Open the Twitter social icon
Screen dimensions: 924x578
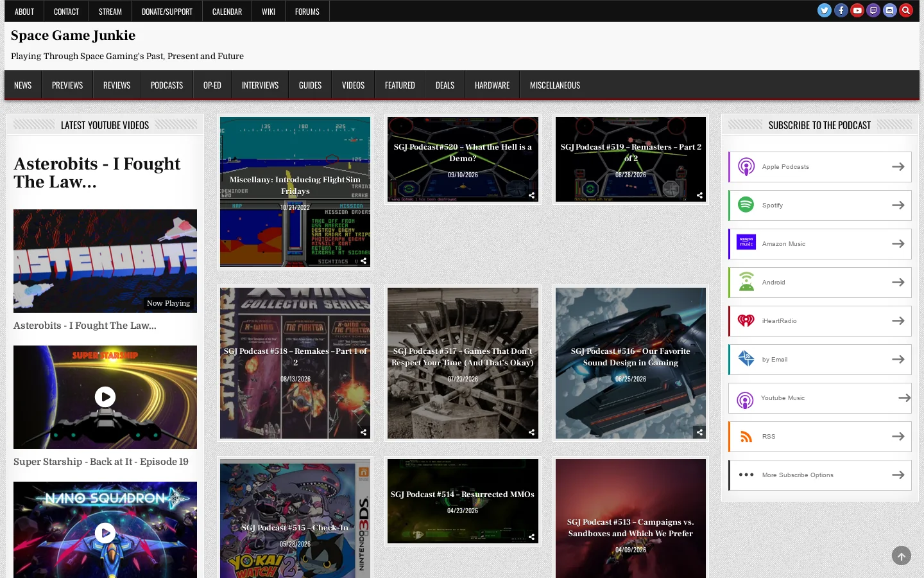coord(825,10)
